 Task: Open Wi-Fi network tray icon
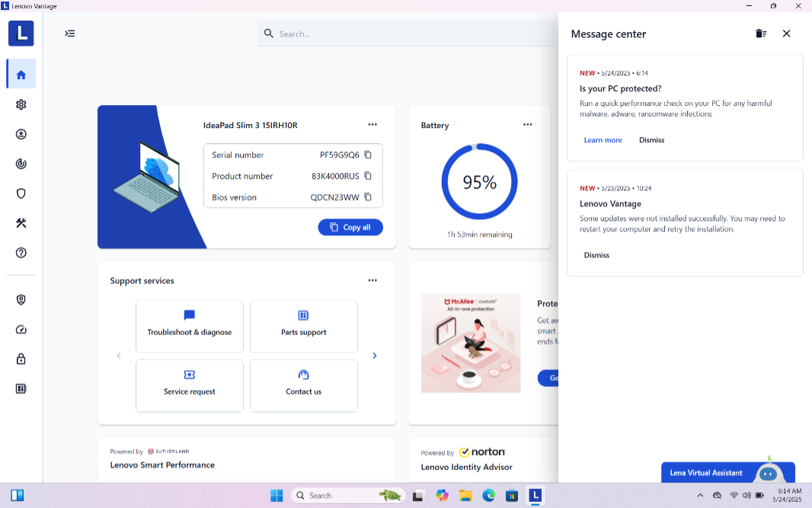coord(734,496)
